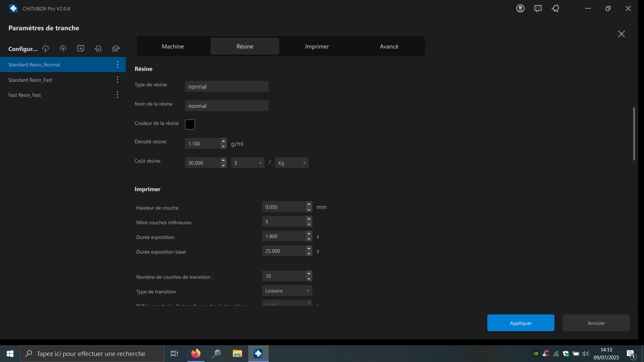Click the Coût résine value field
Image resolution: width=644 pixels, height=362 pixels.
click(x=203, y=163)
